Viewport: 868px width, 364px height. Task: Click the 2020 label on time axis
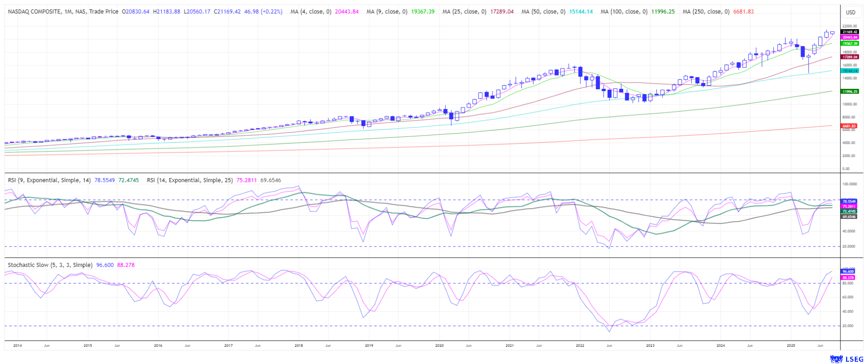pyautogui.click(x=439, y=345)
